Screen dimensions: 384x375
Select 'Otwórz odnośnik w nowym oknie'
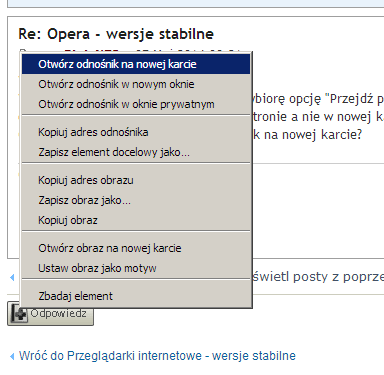[136, 84]
